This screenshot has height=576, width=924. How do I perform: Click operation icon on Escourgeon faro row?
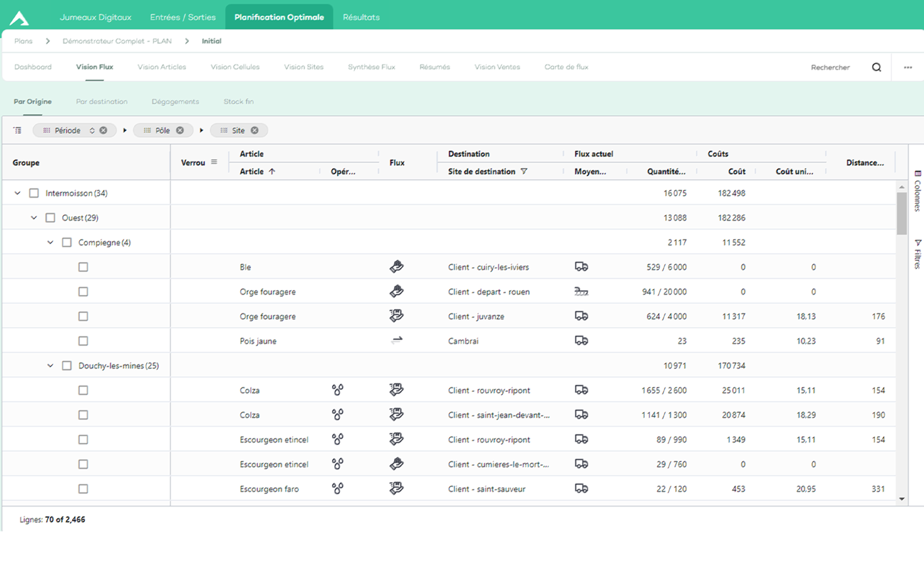point(337,489)
